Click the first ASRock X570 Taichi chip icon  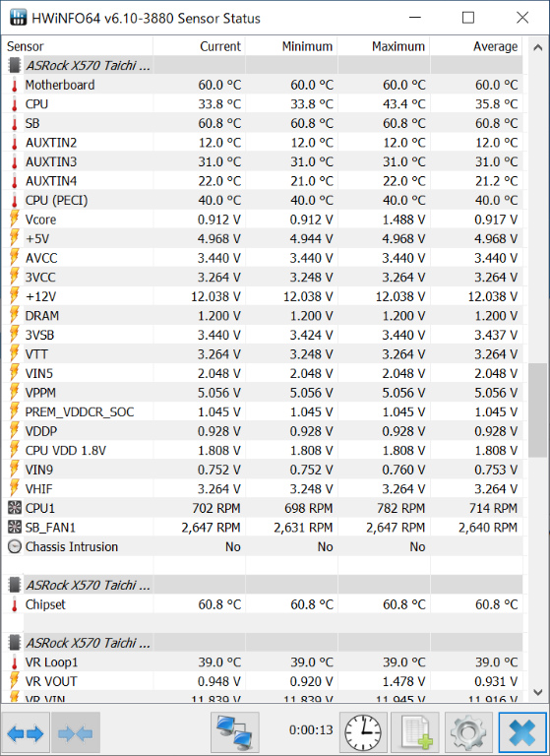click(x=15, y=65)
